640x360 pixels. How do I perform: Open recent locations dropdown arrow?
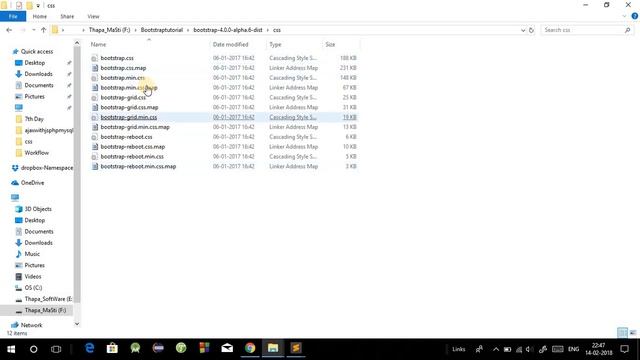(x=33, y=30)
